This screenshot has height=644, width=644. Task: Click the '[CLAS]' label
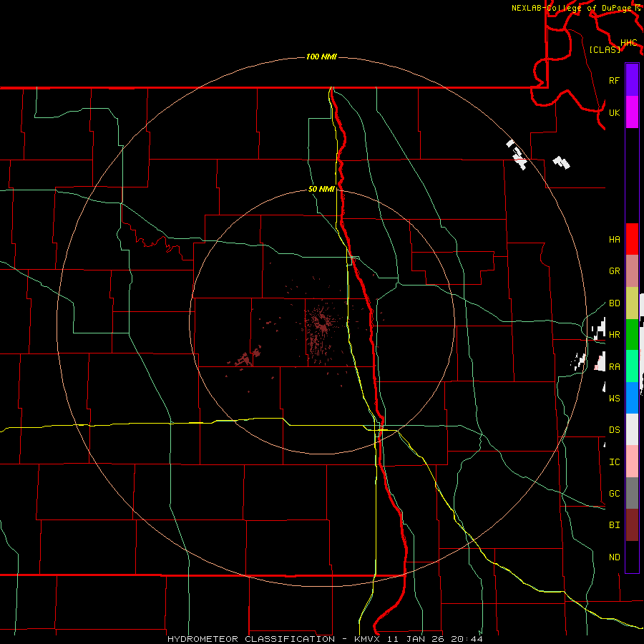point(605,49)
